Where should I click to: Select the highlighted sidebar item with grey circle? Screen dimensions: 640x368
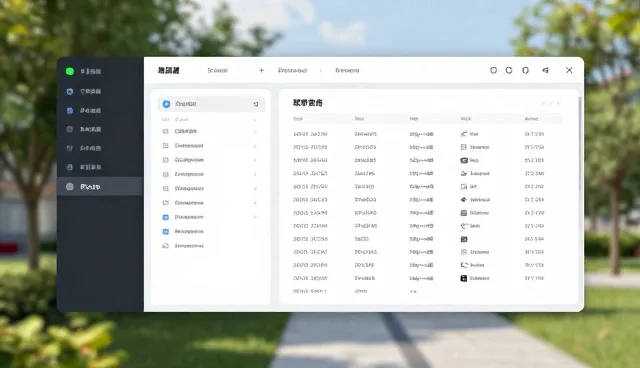tap(100, 186)
